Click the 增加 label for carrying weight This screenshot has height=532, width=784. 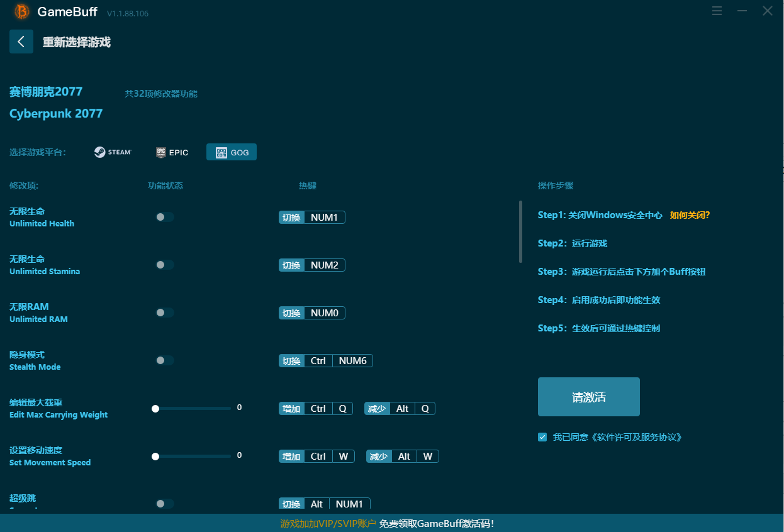pos(291,409)
